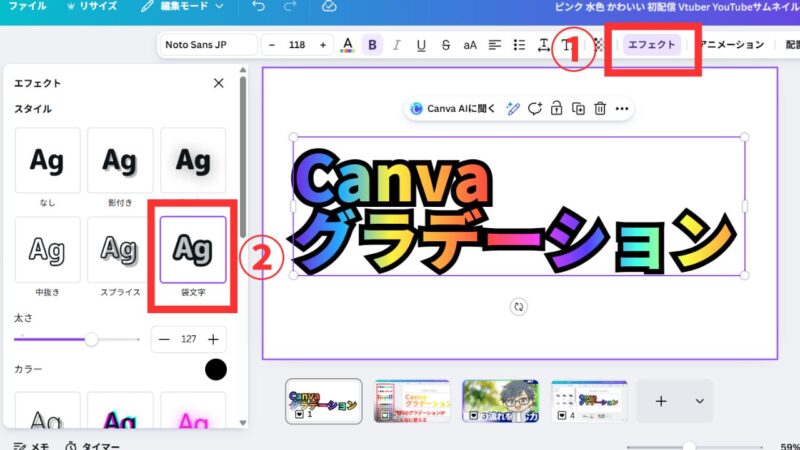Select page 4 thumbnail
The image size is (800, 450).
point(589,402)
